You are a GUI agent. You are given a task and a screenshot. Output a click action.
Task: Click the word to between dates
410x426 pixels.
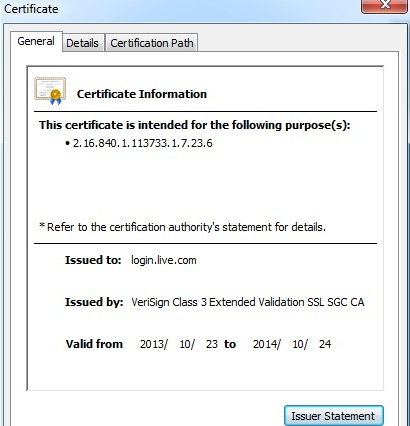(230, 344)
